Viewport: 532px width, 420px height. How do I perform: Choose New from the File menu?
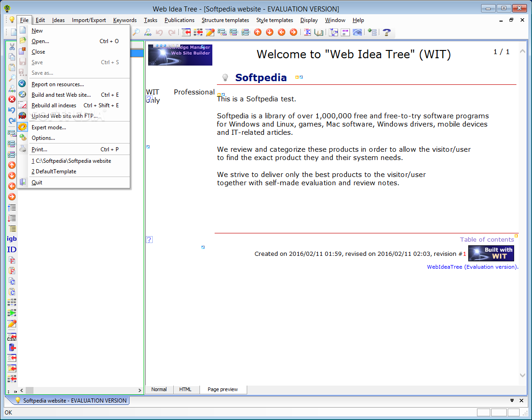(x=74, y=31)
